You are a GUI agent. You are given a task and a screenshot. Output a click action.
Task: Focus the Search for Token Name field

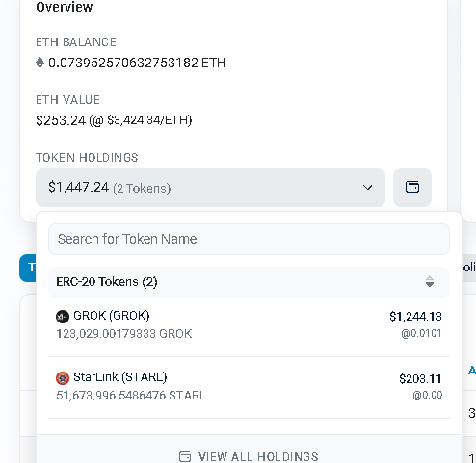click(x=249, y=239)
